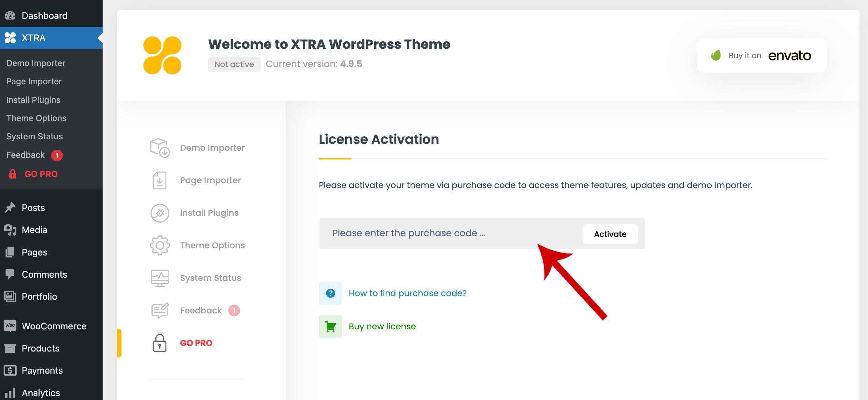Screen dimensions: 868x400
Task: Select red GO PRO in XTRA submenu
Action: (41, 174)
